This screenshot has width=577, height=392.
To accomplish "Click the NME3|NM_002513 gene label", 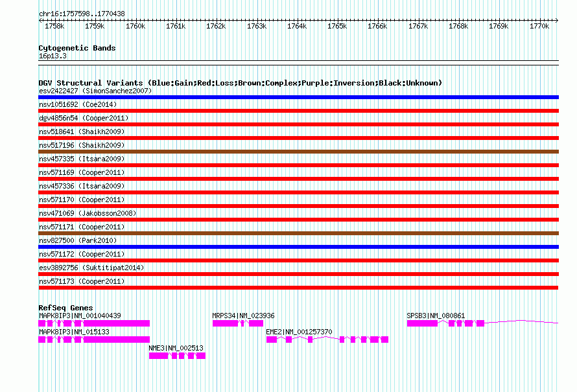I will point(176,348).
